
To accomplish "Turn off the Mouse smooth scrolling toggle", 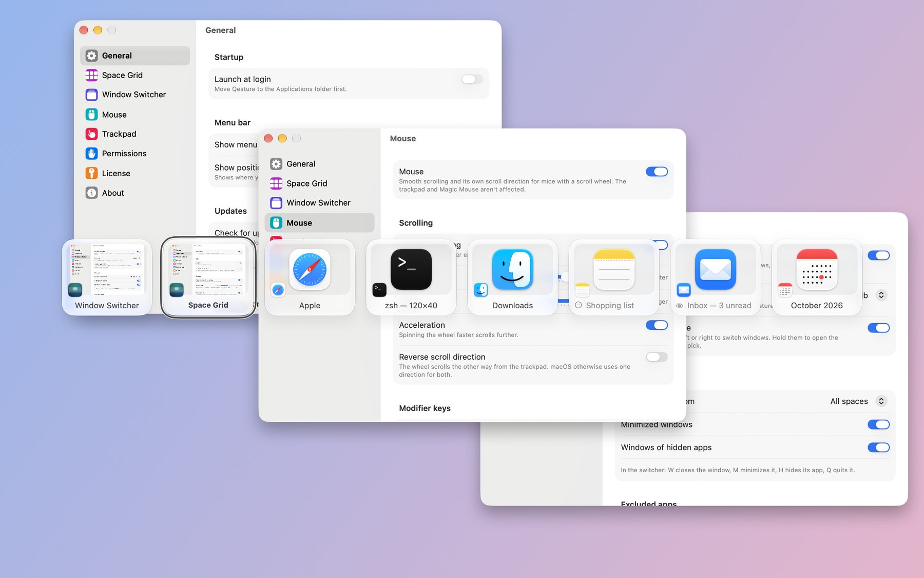I will click(657, 172).
